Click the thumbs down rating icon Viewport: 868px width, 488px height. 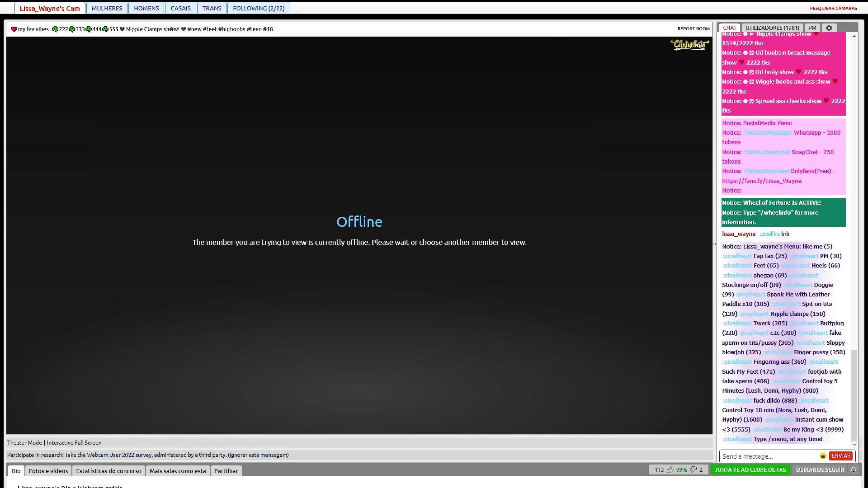pyautogui.click(x=693, y=470)
